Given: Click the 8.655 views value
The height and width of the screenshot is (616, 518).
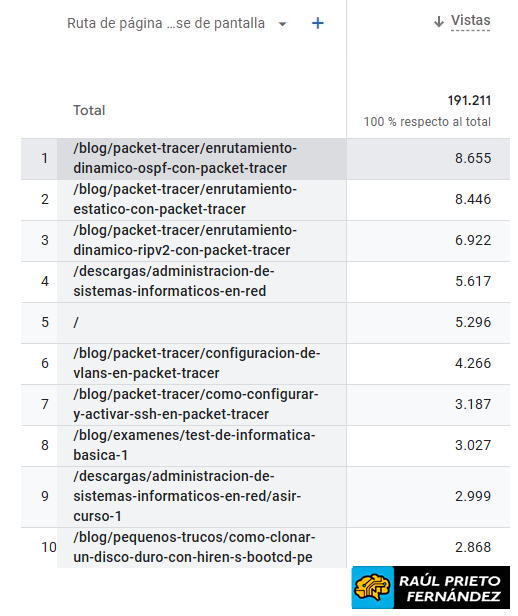Looking at the screenshot, I should (x=473, y=158).
